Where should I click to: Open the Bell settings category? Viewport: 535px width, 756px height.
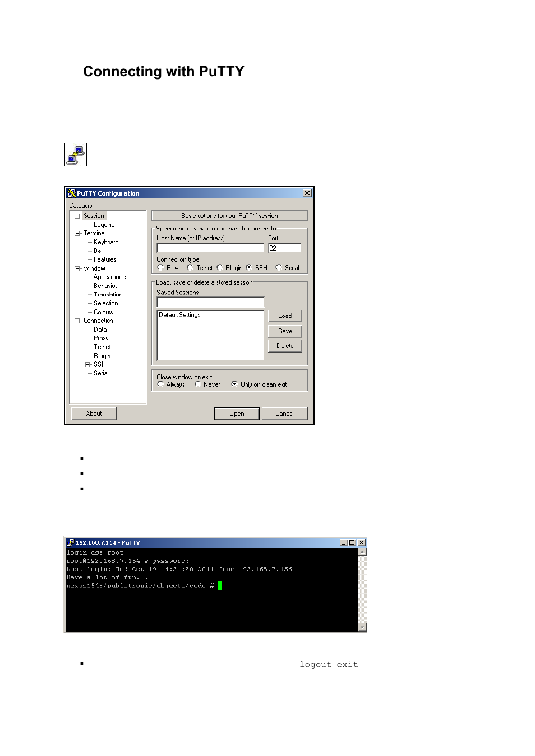pos(99,251)
